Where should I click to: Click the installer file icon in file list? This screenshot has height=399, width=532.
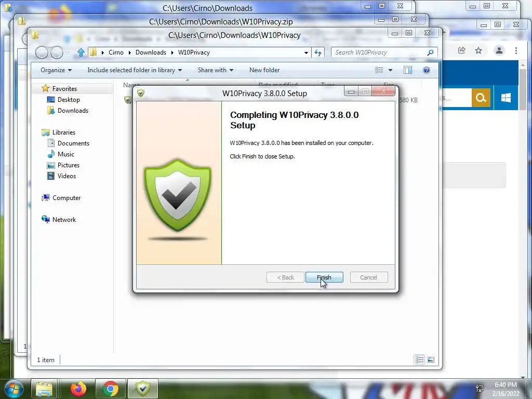pos(128,100)
